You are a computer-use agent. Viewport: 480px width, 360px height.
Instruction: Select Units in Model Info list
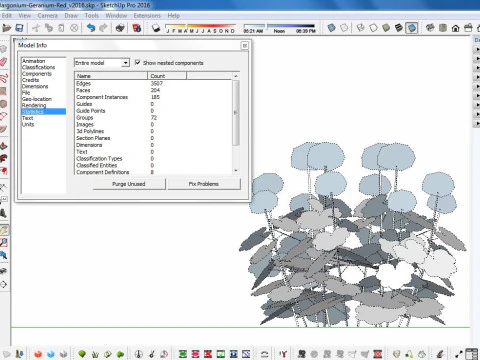click(28, 124)
